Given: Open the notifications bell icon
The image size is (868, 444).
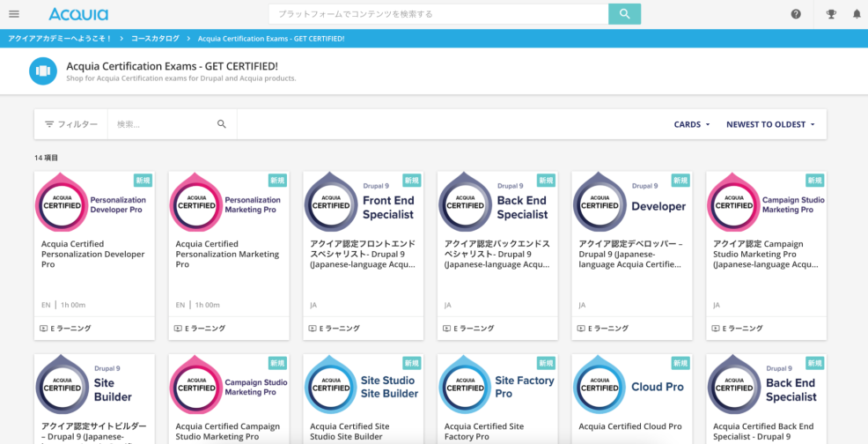Looking at the screenshot, I should pos(857,14).
